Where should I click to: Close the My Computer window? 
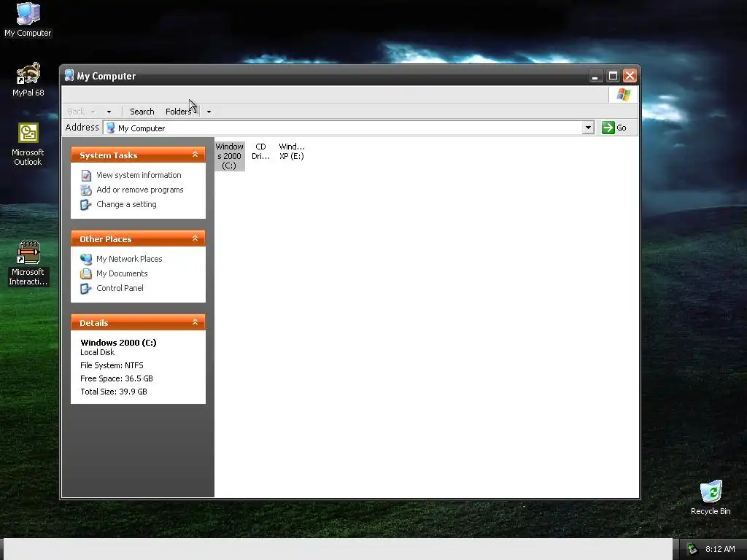coord(630,76)
